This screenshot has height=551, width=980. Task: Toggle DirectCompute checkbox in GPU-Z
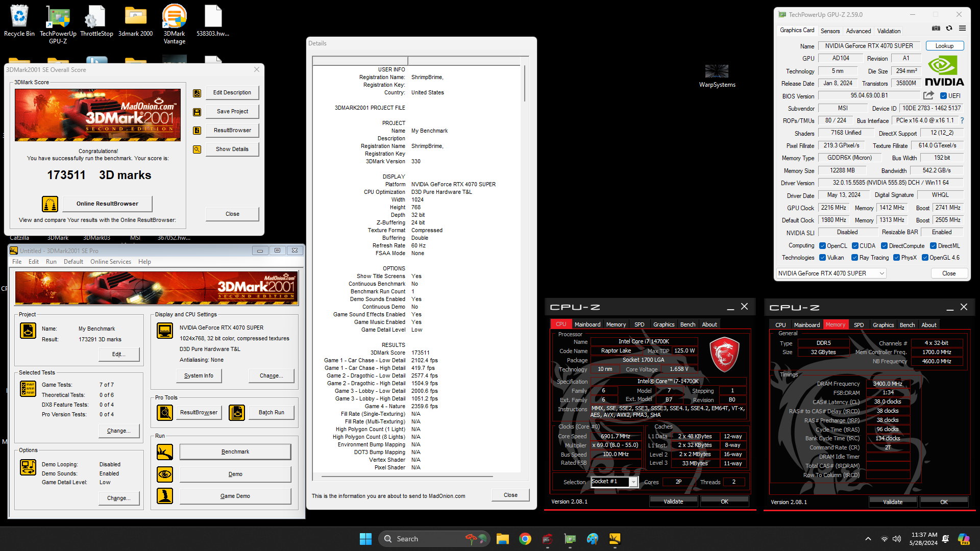coord(884,246)
